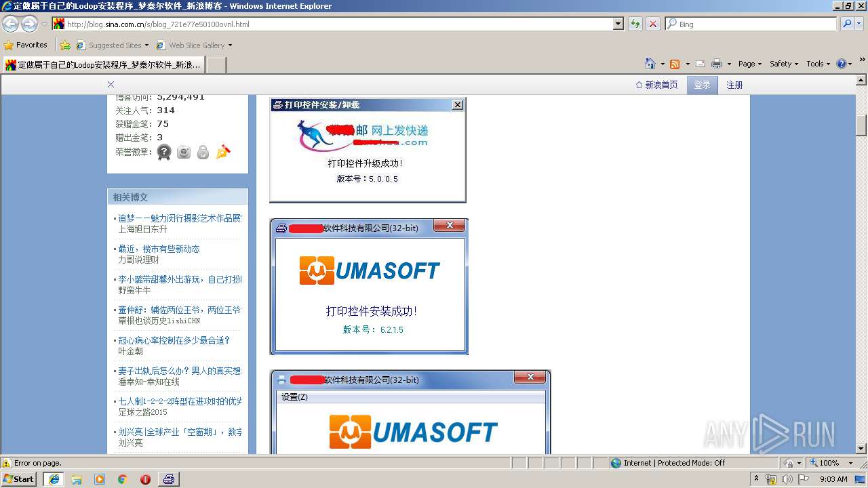Open the media player taskbar icon
This screenshot has height=488, width=868.
click(100, 479)
